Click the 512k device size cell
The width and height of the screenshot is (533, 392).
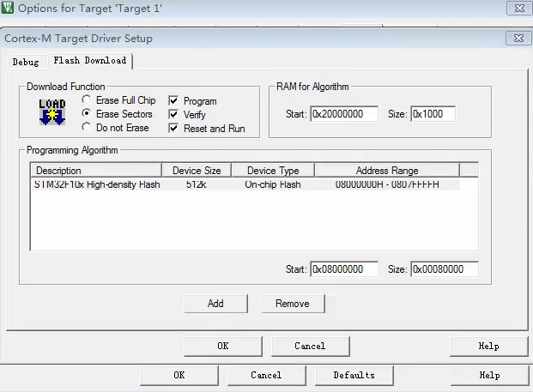[197, 184]
